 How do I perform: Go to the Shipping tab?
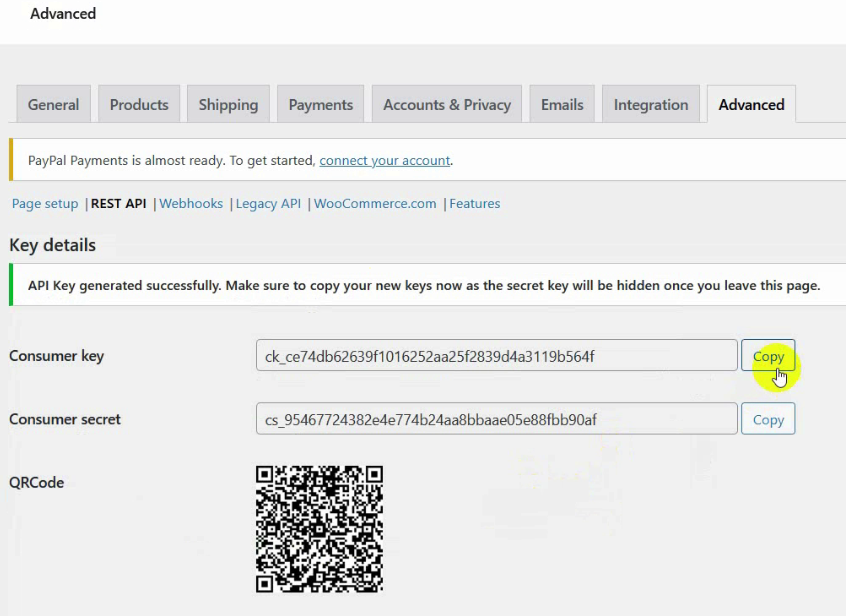point(228,104)
